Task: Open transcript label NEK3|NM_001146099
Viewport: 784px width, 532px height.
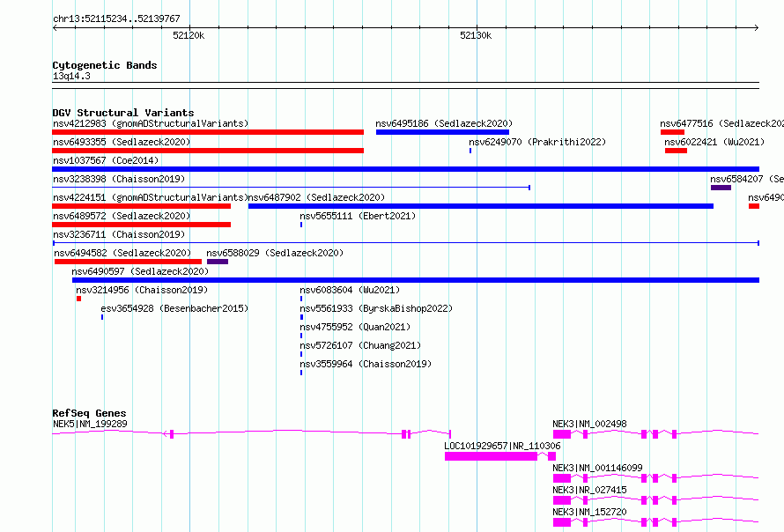Action: coord(597,468)
